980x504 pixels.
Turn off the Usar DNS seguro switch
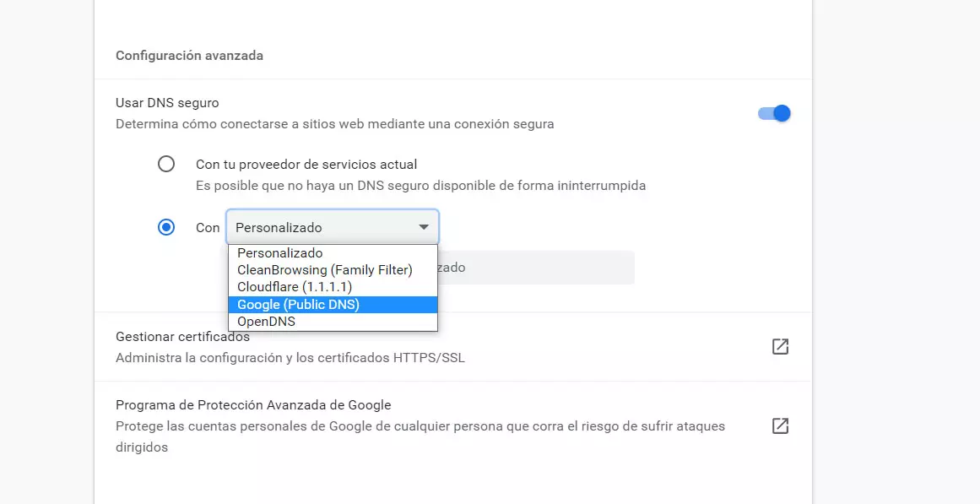[x=774, y=113]
